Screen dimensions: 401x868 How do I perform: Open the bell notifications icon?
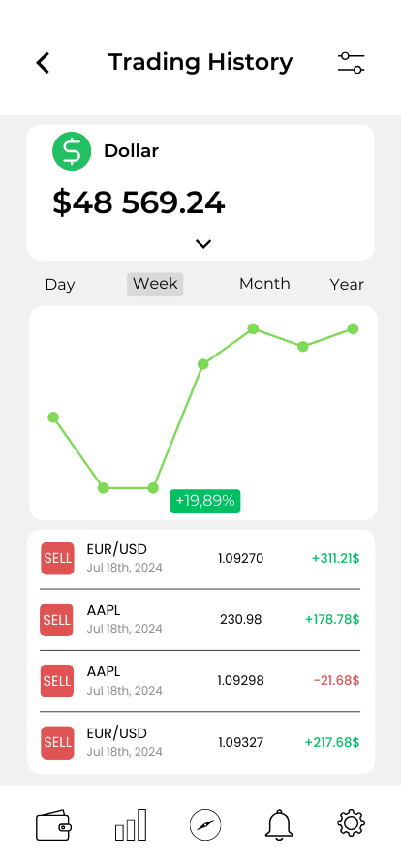(x=279, y=824)
